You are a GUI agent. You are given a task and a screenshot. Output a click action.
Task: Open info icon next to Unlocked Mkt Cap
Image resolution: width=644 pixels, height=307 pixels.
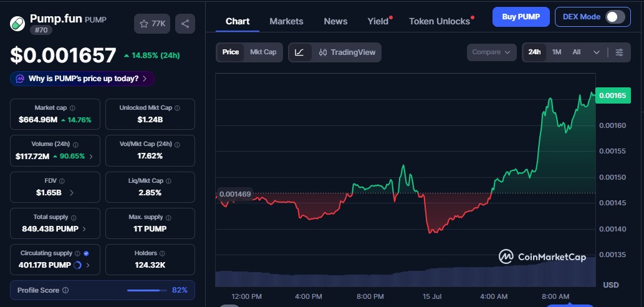coord(177,108)
